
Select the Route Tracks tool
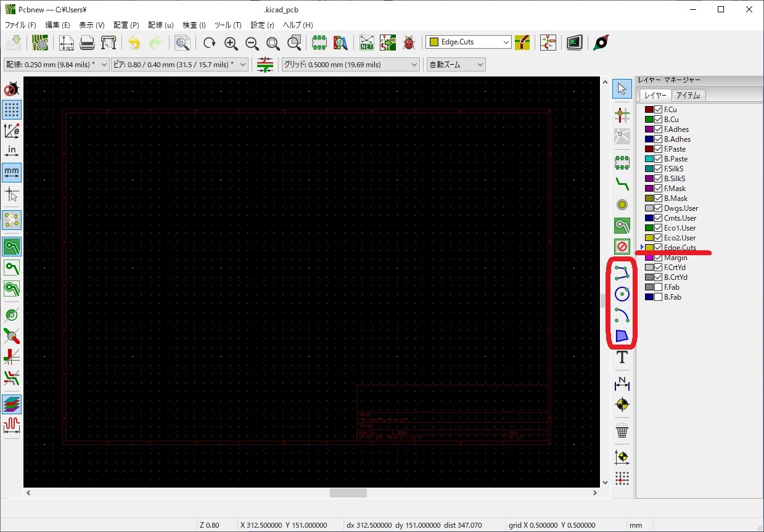(x=622, y=184)
